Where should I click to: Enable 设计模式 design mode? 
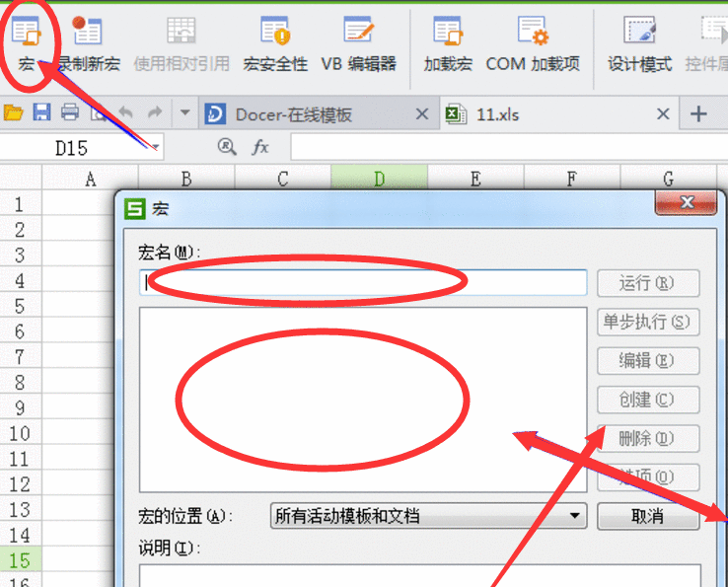(640, 44)
